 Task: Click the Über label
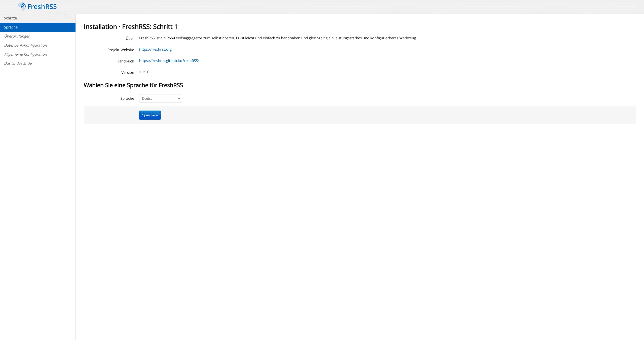130,38
